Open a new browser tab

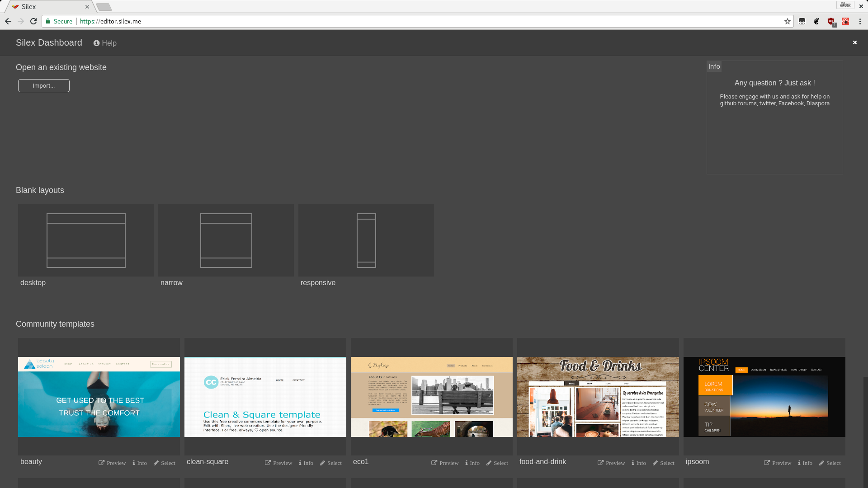[x=104, y=7]
